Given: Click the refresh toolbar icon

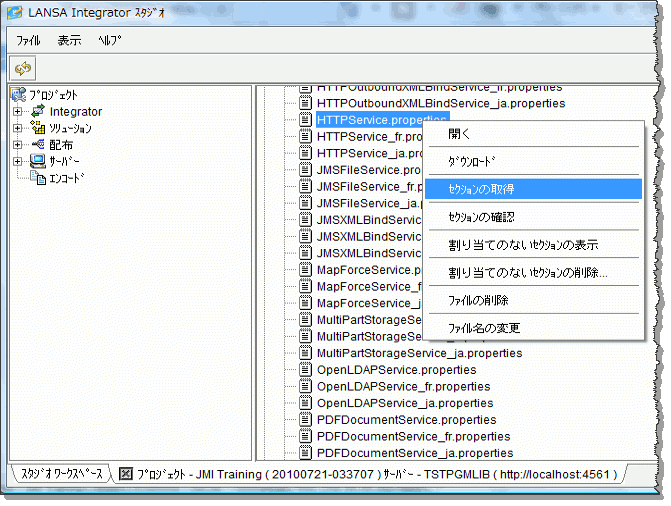Looking at the screenshot, I should click(23, 68).
